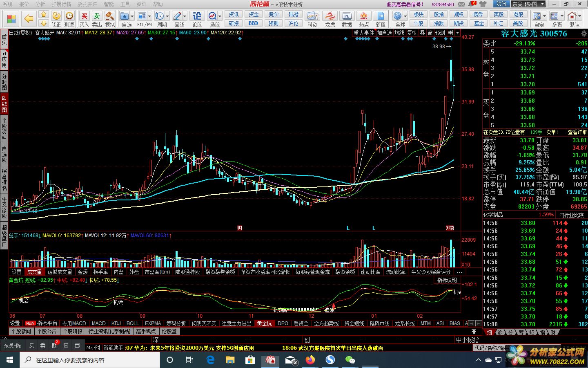
Task: Select the 画线 drawing pencil icon
Action: tap(177, 16)
